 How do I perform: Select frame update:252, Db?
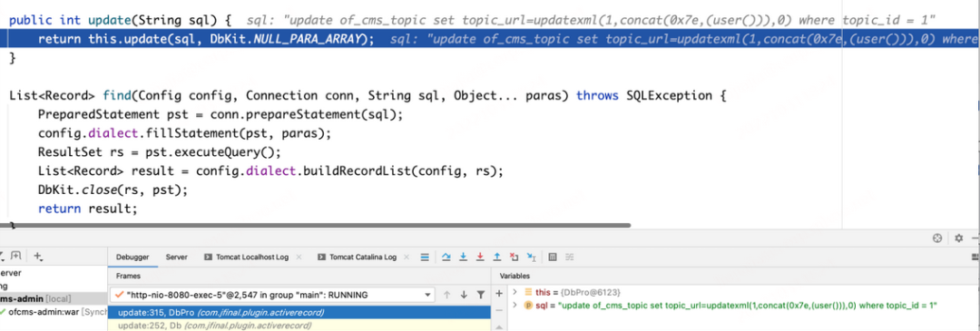[x=300, y=326]
